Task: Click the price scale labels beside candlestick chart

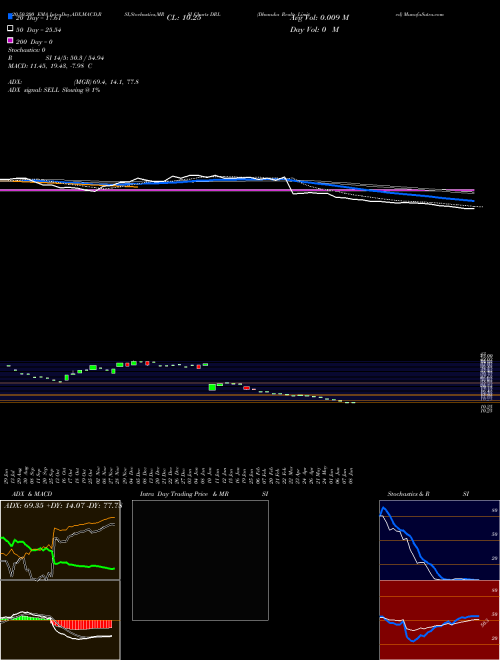Action: coord(487,382)
